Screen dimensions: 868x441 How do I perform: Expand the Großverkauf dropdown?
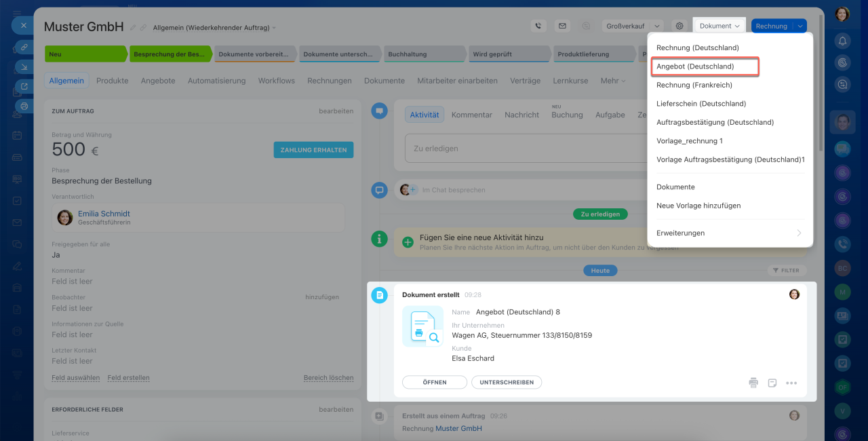656,26
